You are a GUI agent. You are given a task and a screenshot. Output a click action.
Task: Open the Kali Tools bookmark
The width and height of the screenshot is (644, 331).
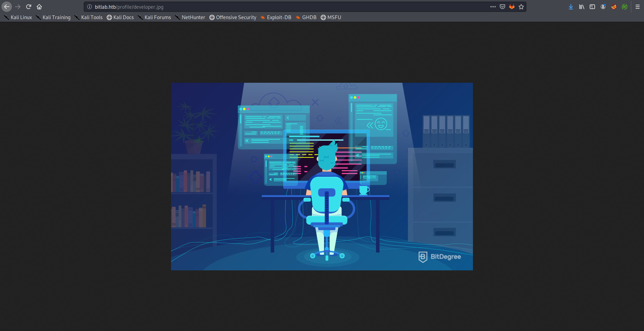coord(89,17)
